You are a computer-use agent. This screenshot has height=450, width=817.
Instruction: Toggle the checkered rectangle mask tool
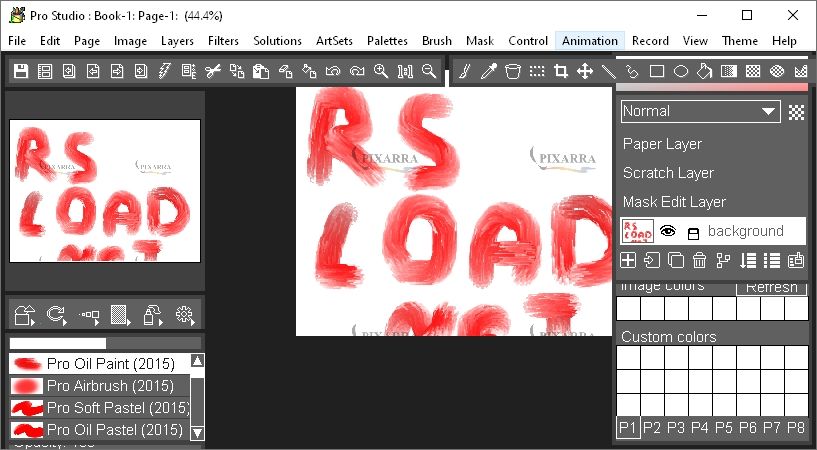point(752,71)
